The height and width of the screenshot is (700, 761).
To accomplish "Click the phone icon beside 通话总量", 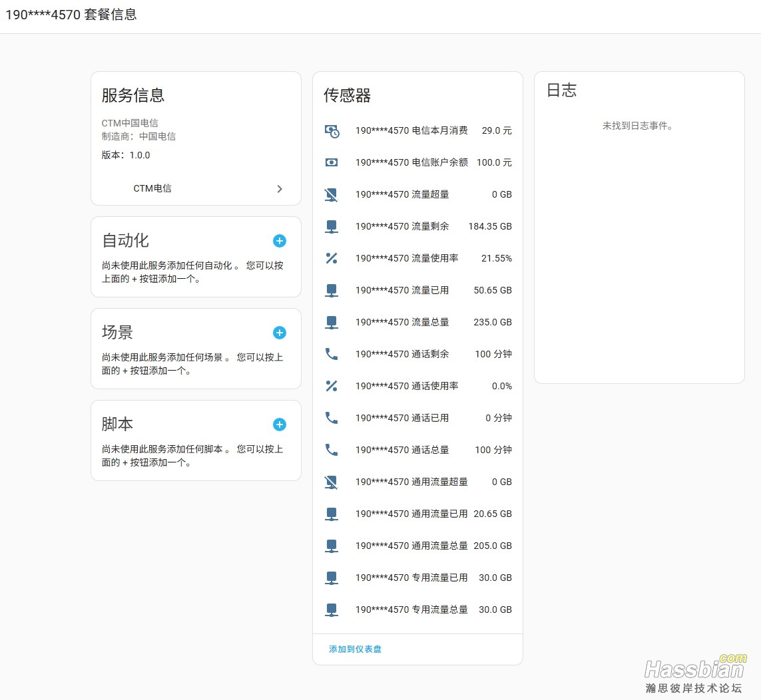I will coord(332,450).
